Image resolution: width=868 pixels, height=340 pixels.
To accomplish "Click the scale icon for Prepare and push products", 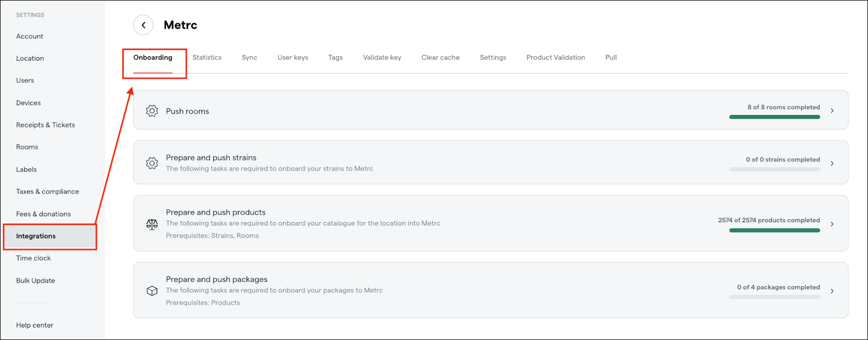I will click(152, 224).
